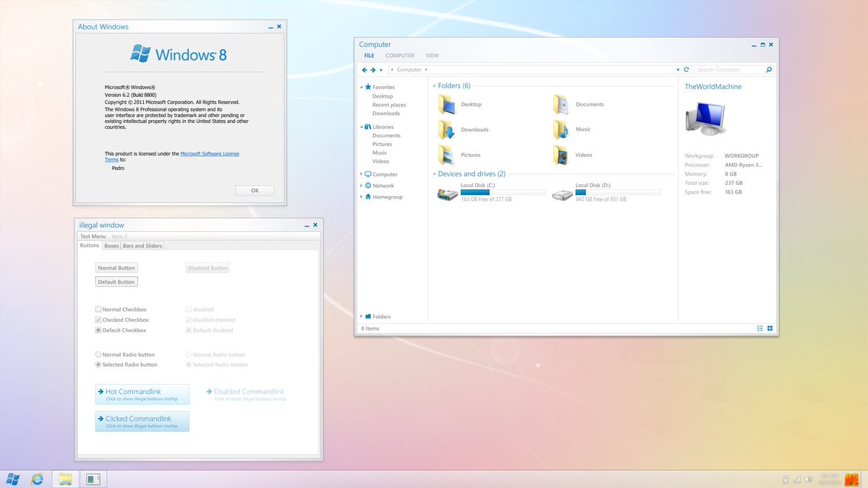Open the address bar history dropdown
Screen dimensions: 868x488
click(678, 70)
